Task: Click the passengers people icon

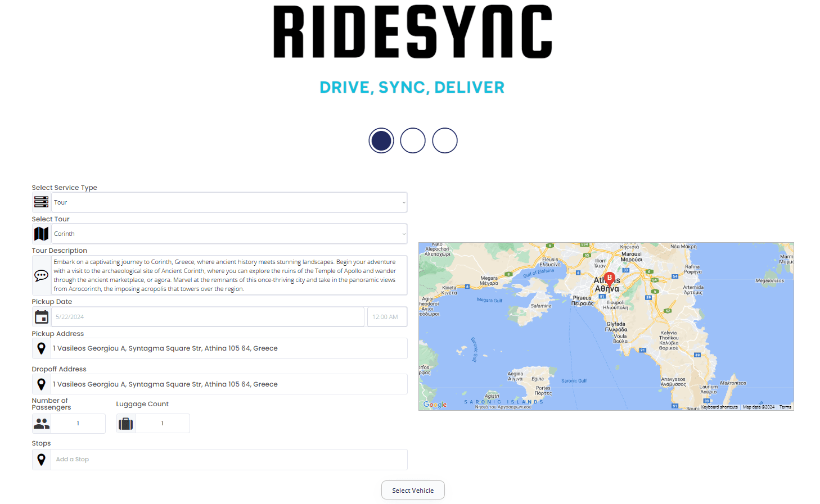Action: click(x=41, y=423)
